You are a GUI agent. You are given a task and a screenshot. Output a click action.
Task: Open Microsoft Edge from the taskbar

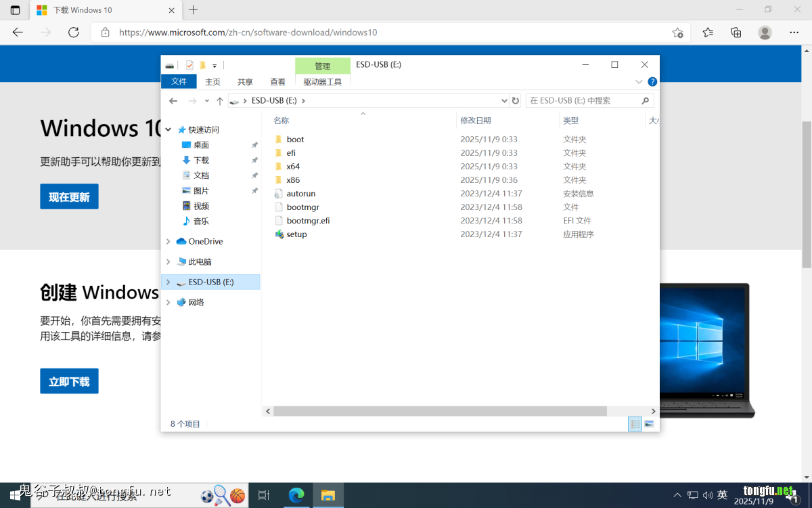tap(296, 495)
